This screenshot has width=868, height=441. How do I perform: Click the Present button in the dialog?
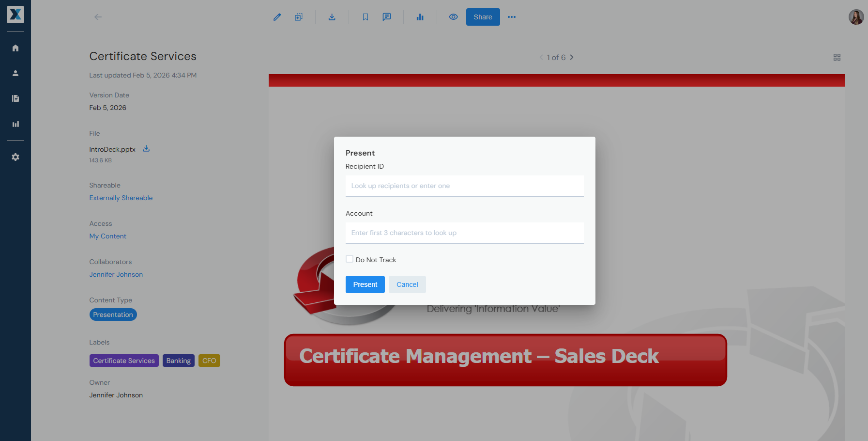pos(365,284)
